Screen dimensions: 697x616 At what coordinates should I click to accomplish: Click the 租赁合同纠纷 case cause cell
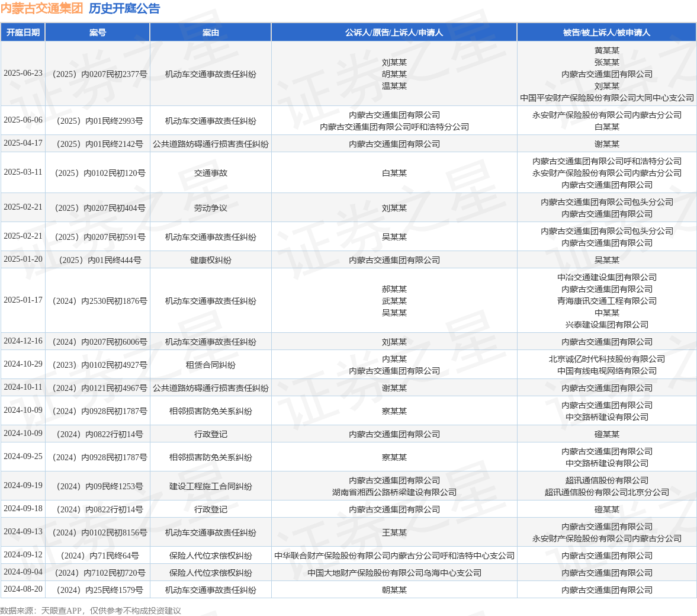[x=211, y=365]
